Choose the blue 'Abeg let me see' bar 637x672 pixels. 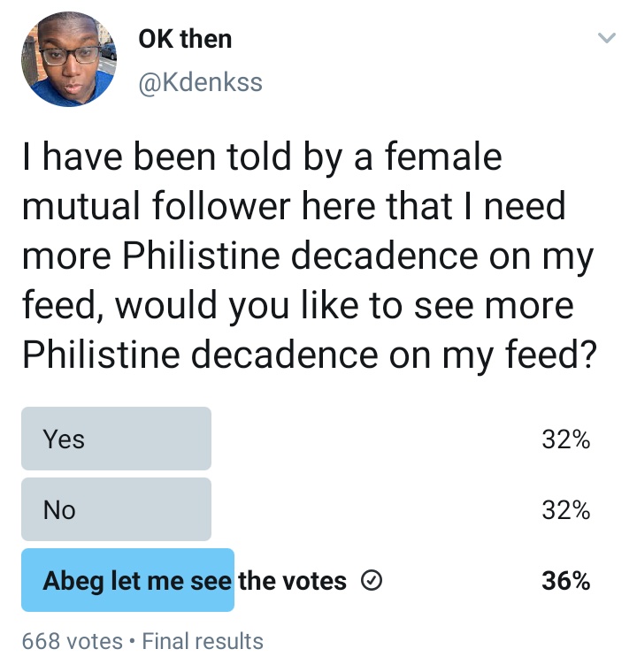tap(127, 580)
